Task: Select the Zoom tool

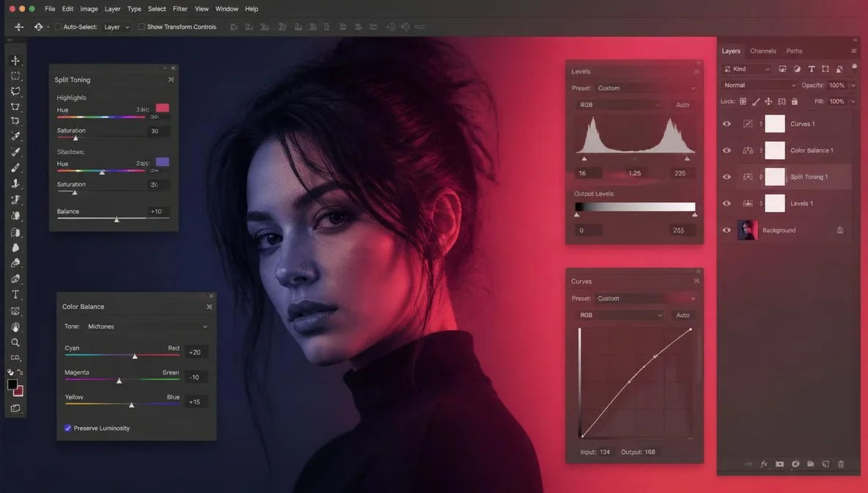Action: (x=15, y=343)
